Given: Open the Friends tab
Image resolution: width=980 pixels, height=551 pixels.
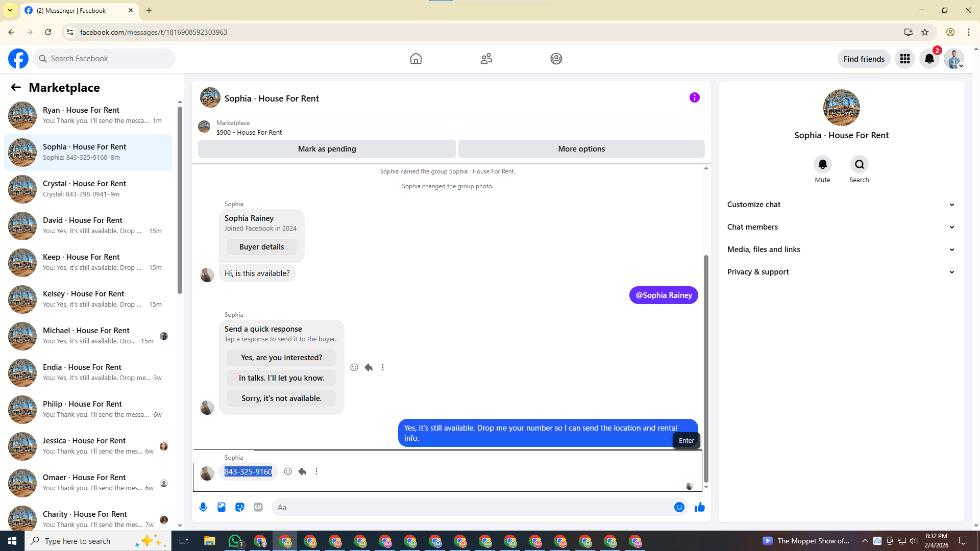Looking at the screenshot, I should tap(486, 59).
